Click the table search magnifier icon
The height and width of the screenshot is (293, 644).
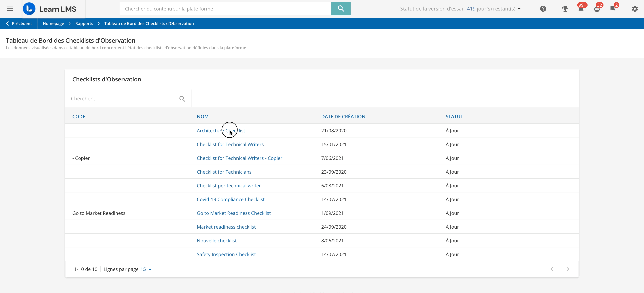pos(182,99)
